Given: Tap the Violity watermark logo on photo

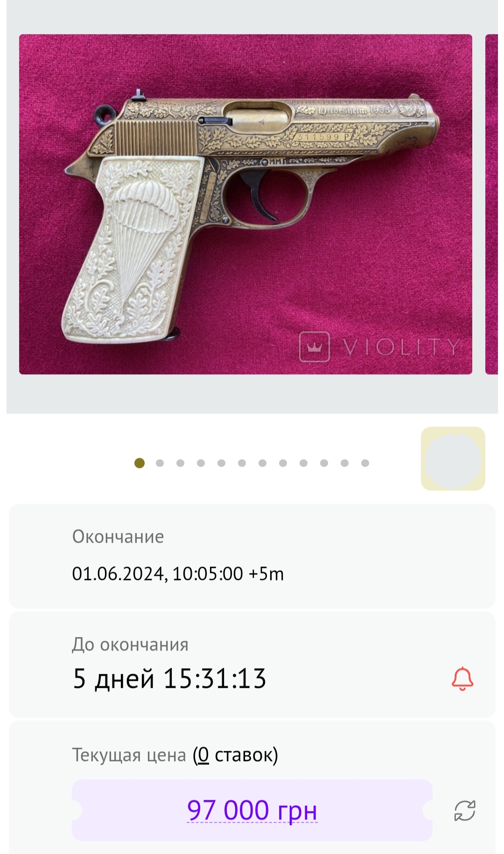Looking at the screenshot, I should point(379,347).
